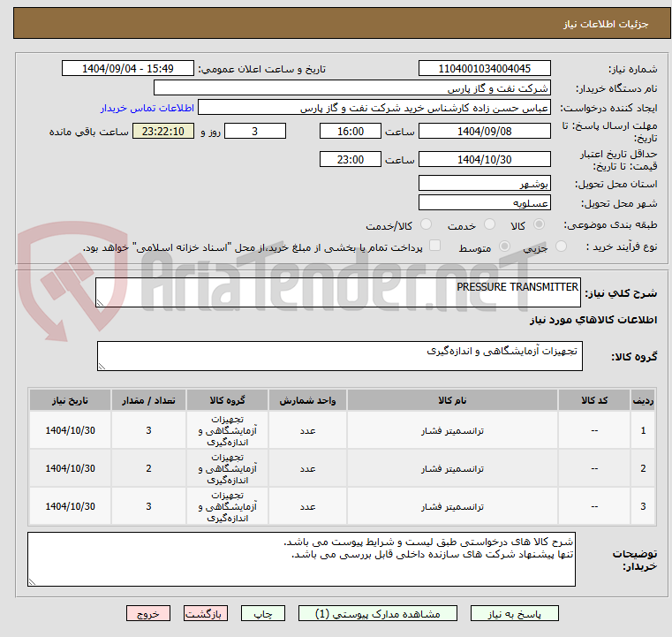672x637 pixels.
Task: Click the deadline date field 1404/09/08
Action: (x=484, y=131)
